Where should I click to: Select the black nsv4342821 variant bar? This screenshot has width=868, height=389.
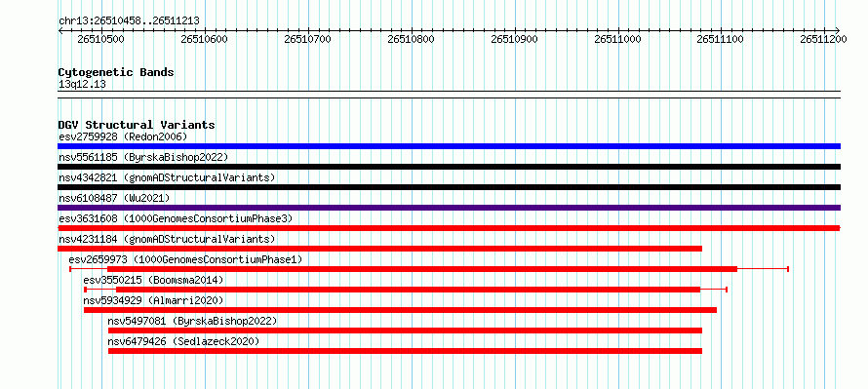(449, 187)
